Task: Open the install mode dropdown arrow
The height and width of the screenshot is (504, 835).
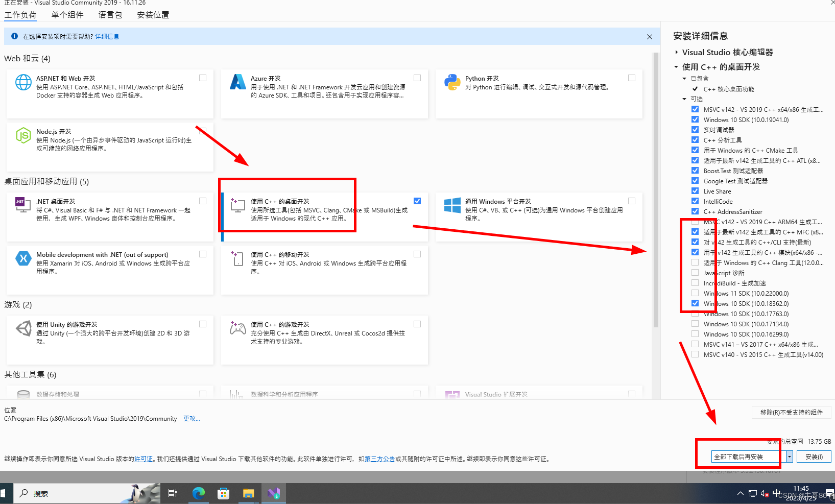Action: [x=789, y=457]
